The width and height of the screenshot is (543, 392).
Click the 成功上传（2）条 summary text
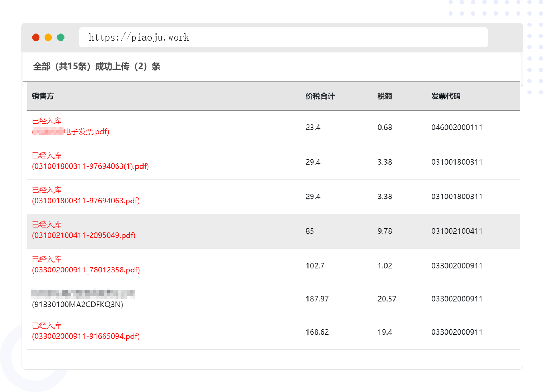tap(128, 67)
